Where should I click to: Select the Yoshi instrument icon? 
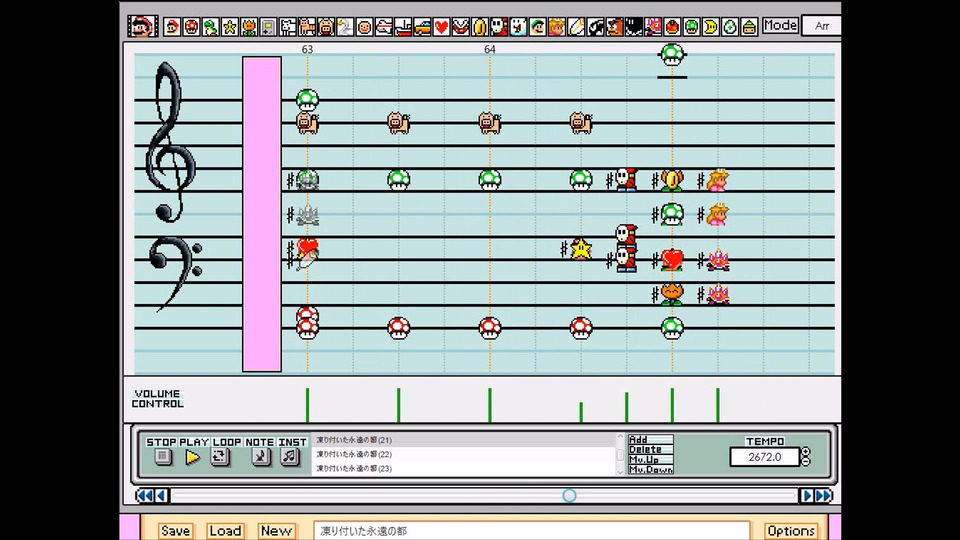coord(211,27)
